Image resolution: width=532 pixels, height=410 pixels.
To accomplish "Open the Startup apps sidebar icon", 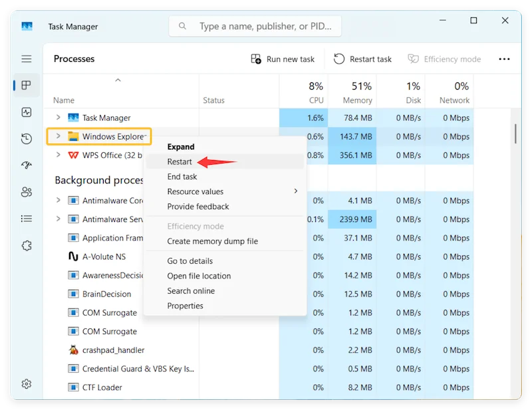I will [x=27, y=165].
